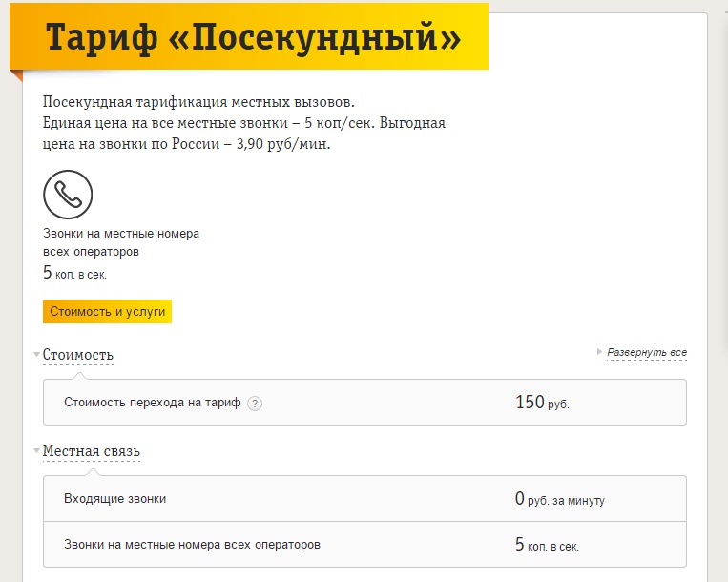Click the 150 руб. price value
Screen dimensions: 728x582
(542, 403)
